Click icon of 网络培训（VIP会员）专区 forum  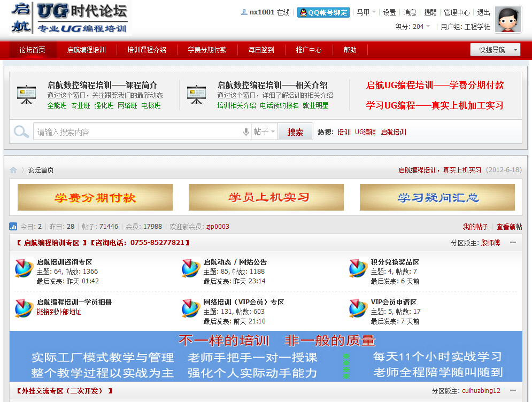click(191, 308)
